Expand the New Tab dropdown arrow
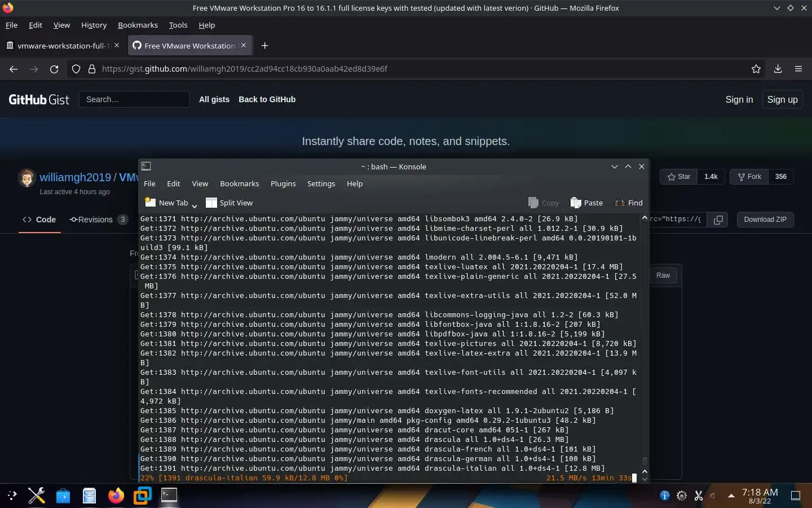The height and width of the screenshot is (508, 812). click(x=195, y=205)
